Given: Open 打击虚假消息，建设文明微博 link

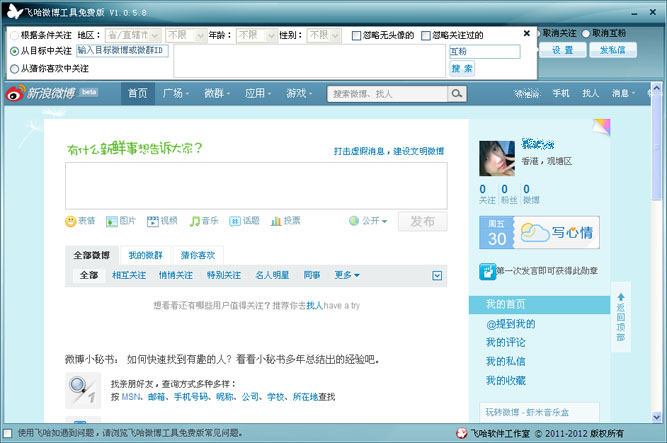Looking at the screenshot, I should (389, 151).
